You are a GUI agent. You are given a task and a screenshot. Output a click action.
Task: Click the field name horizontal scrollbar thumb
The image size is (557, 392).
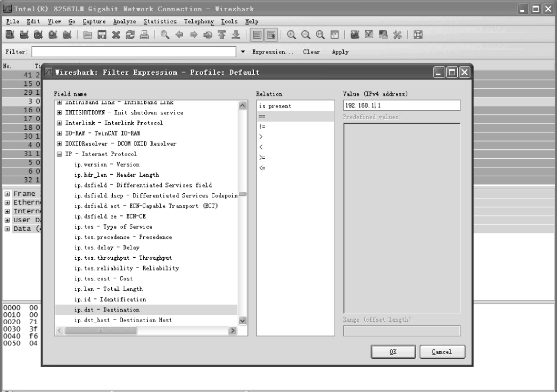101,331
